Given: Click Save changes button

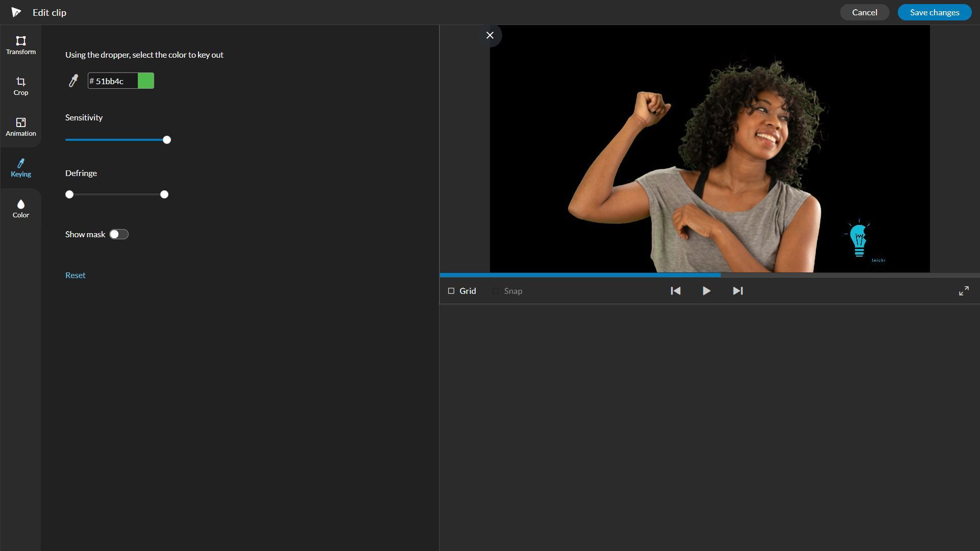Looking at the screenshot, I should (934, 12).
